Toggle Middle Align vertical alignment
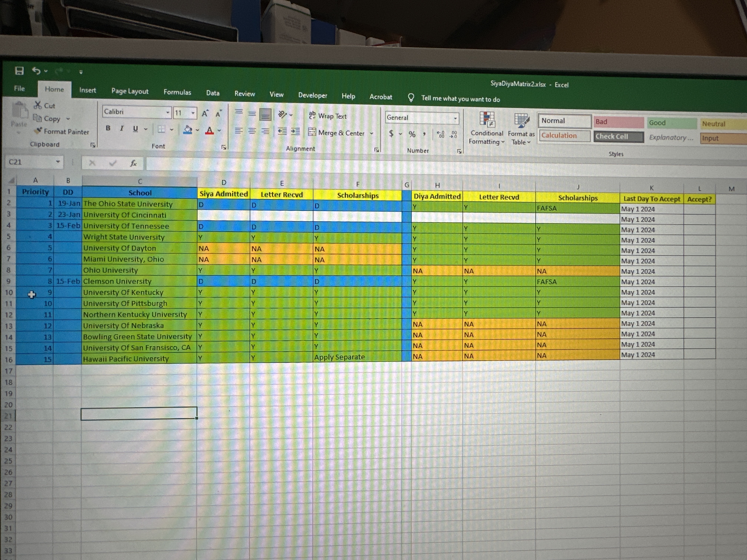Screen dimensions: 747x560 [x=252, y=114]
